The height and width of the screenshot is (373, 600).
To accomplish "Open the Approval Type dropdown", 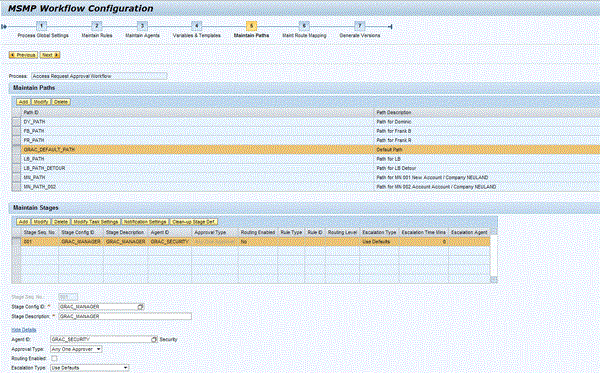I will pos(76,349).
